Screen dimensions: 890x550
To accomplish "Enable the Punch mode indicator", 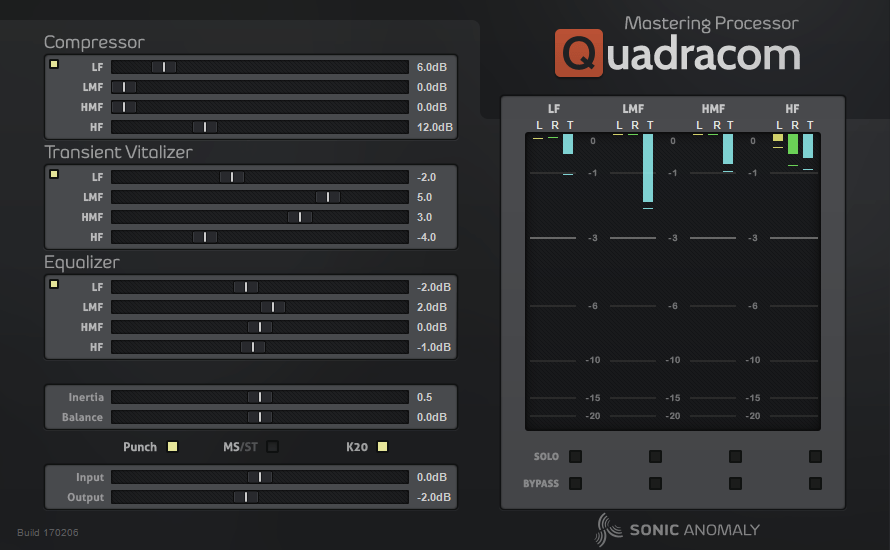I will point(172,447).
